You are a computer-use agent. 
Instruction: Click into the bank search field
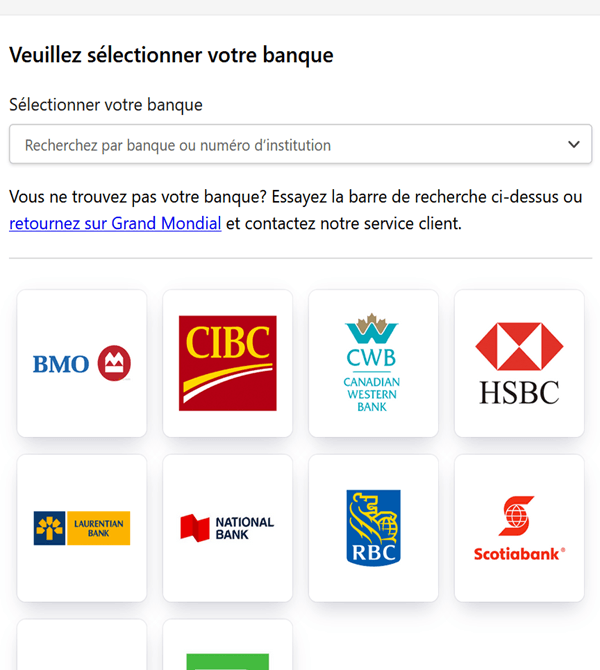coord(280,145)
